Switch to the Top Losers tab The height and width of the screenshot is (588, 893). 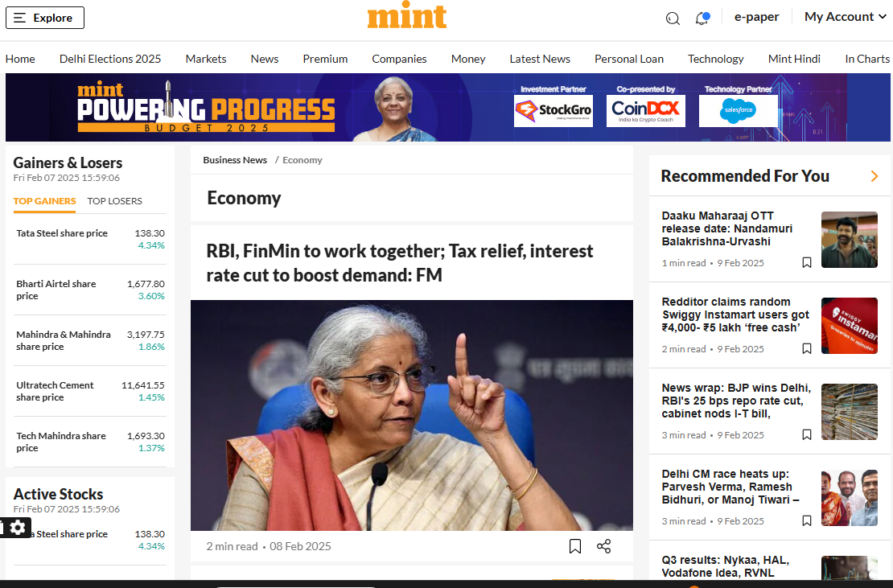point(114,201)
